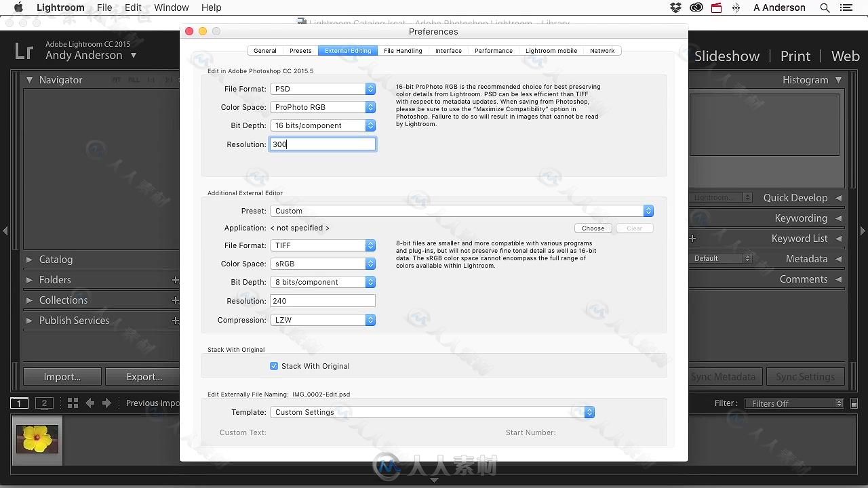This screenshot has width=868, height=488.
Task: Expand the Folders panel
Action: tap(29, 280)
